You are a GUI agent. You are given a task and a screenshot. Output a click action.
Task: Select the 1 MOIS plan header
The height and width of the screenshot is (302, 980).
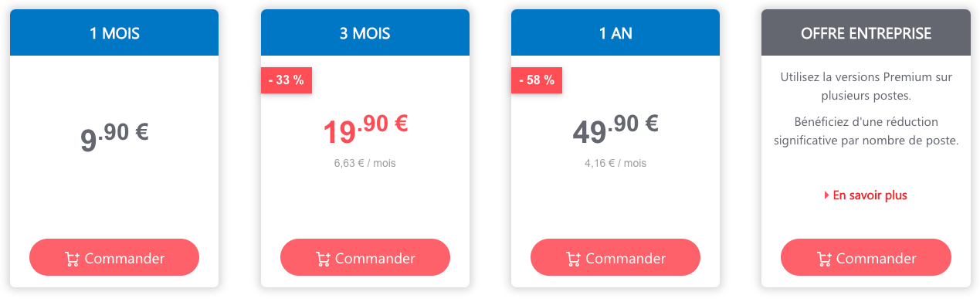click(x=114, y=32)
